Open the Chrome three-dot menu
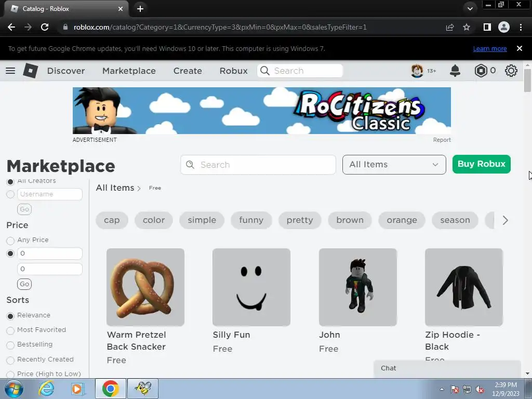Image resolution: width=532 pixels, height=399 pixels. click(521, 27)
